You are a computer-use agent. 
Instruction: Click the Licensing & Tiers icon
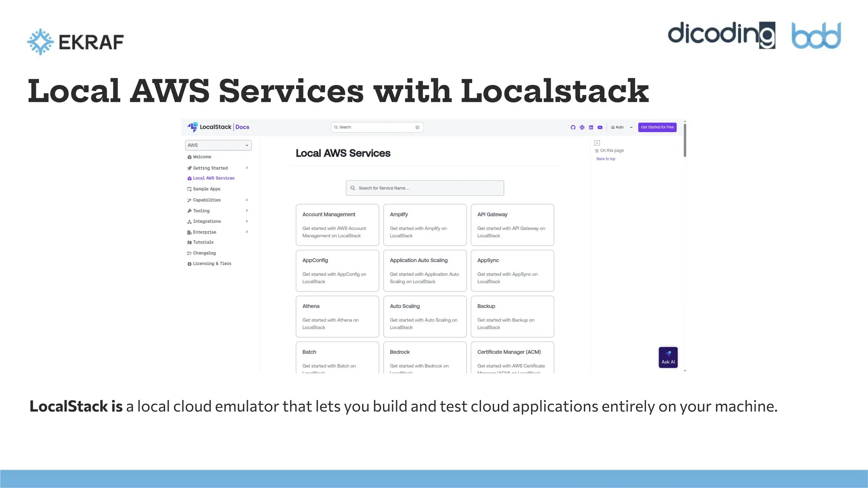pyautogui.click(x=189, y=264)
